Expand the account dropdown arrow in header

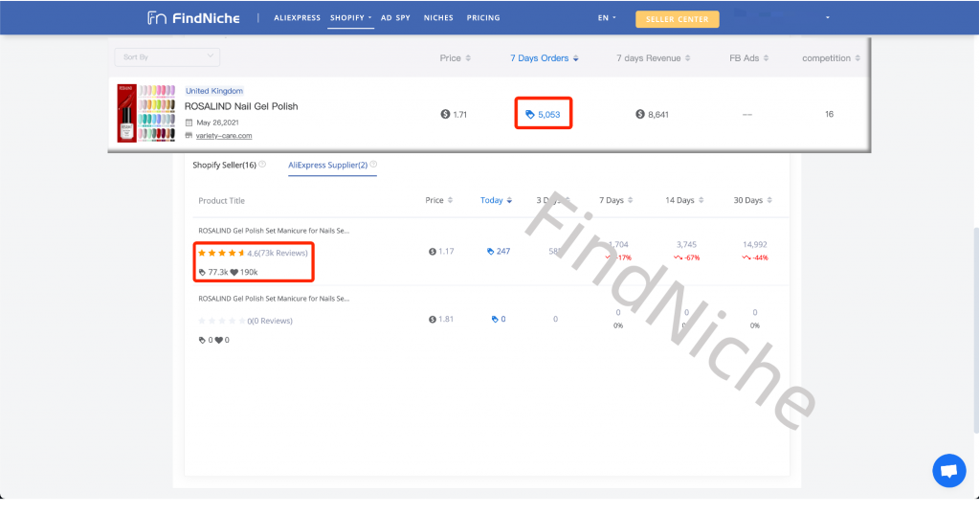tap(828, 17)
